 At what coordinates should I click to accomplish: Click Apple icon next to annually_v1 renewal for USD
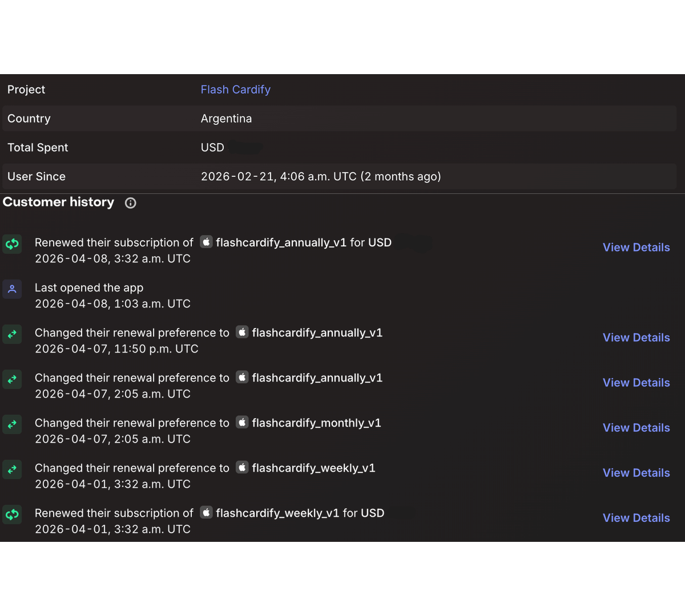tap(207, 242)
